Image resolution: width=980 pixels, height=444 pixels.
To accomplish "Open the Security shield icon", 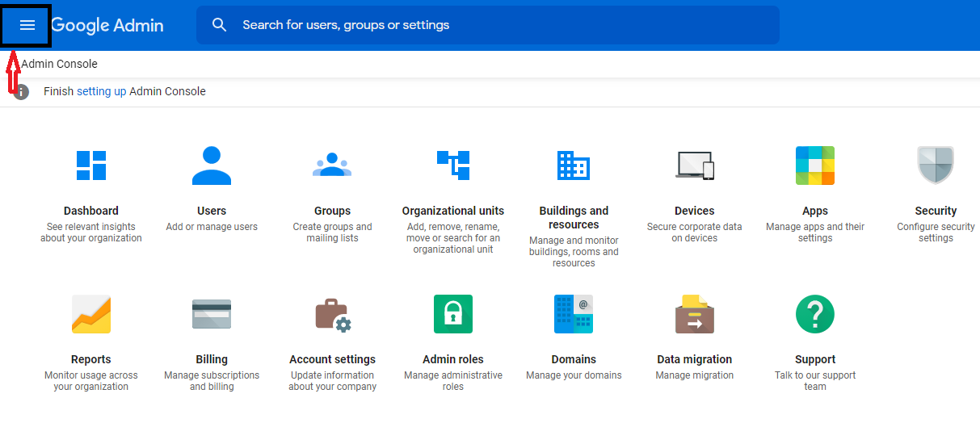I will click(936, 165).
